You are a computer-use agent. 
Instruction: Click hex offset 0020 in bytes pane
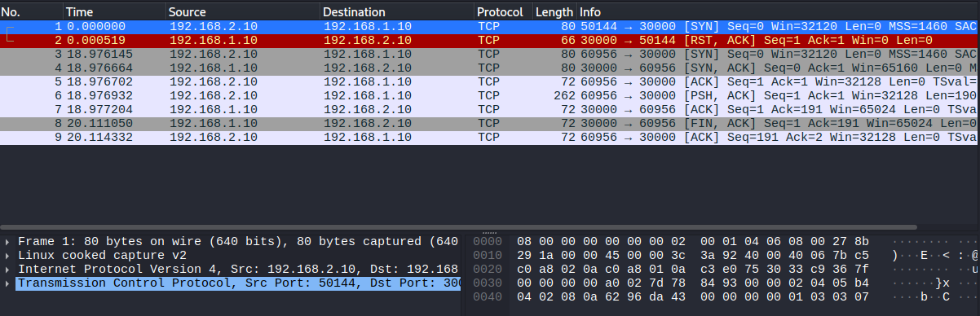[x=488, y=269]
